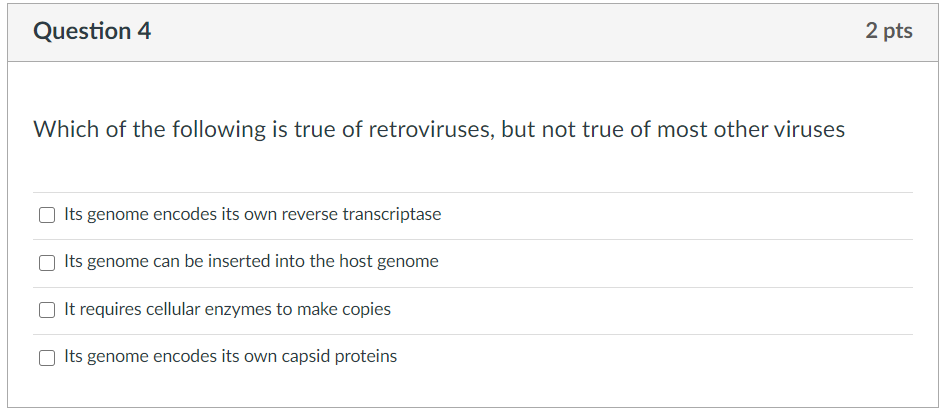Click the 'It requires cellular enzymes to make copies' label
943x411 pixels.
[227, 309]
